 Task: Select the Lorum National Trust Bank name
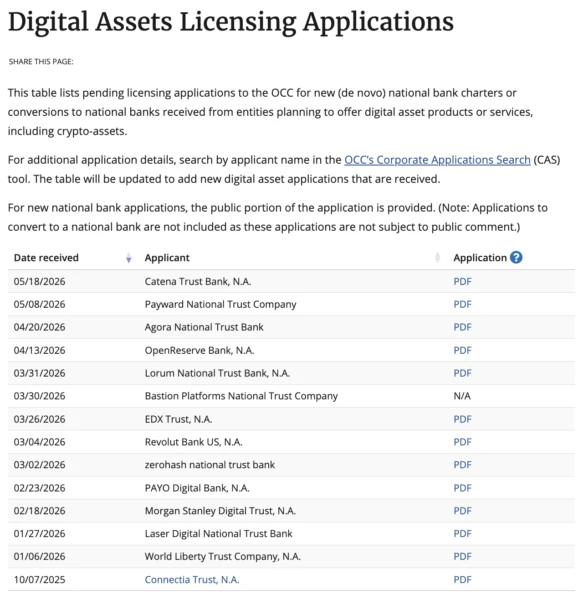click(x=217, y=373)
